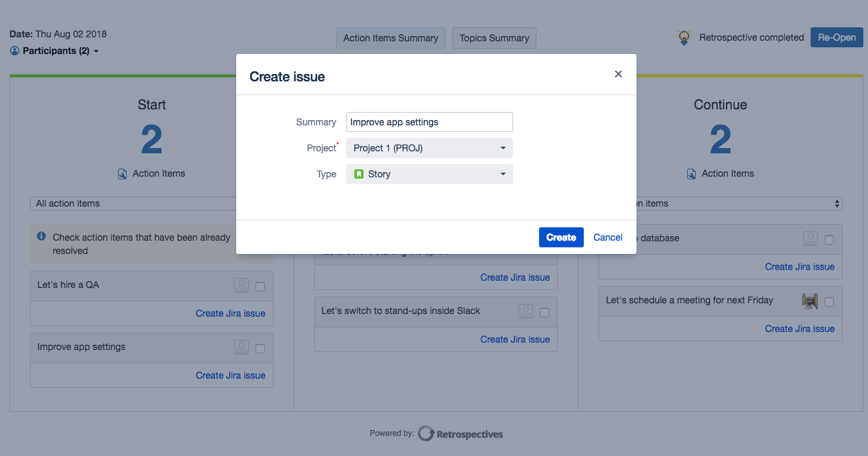The height and width of the screenshot is (456, 868).
Task: Create Jira issue for "Improve app settings" card
Action: click(230, 375)
